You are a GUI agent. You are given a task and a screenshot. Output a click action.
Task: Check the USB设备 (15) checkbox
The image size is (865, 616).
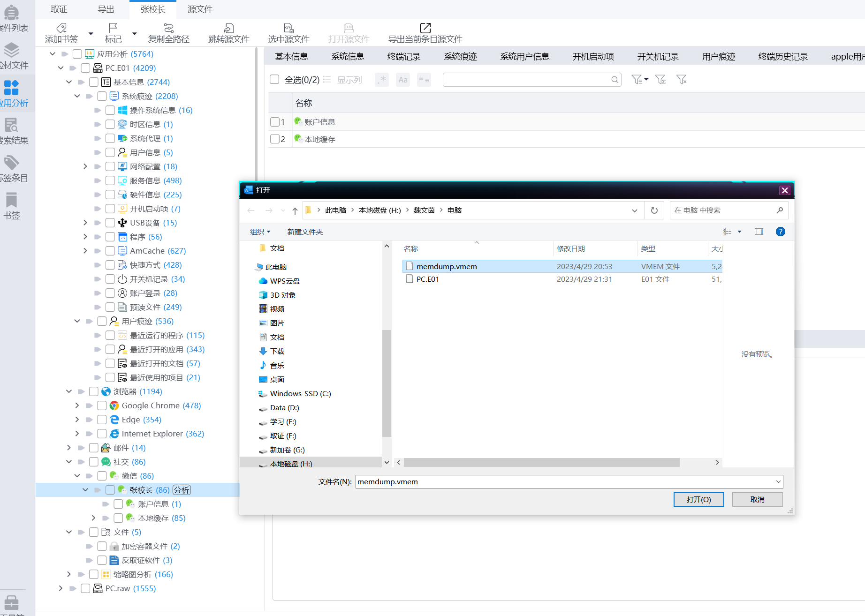click(x=110, y=223)
